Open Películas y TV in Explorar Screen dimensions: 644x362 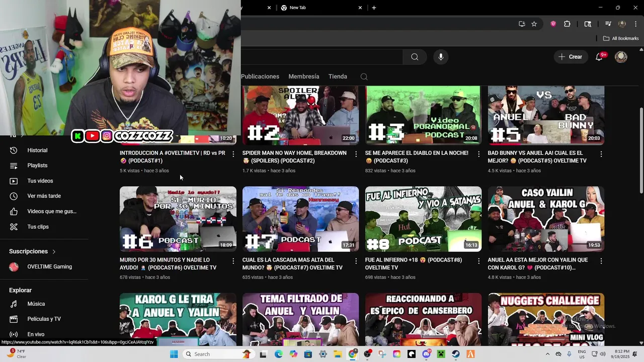click(44, 319)
